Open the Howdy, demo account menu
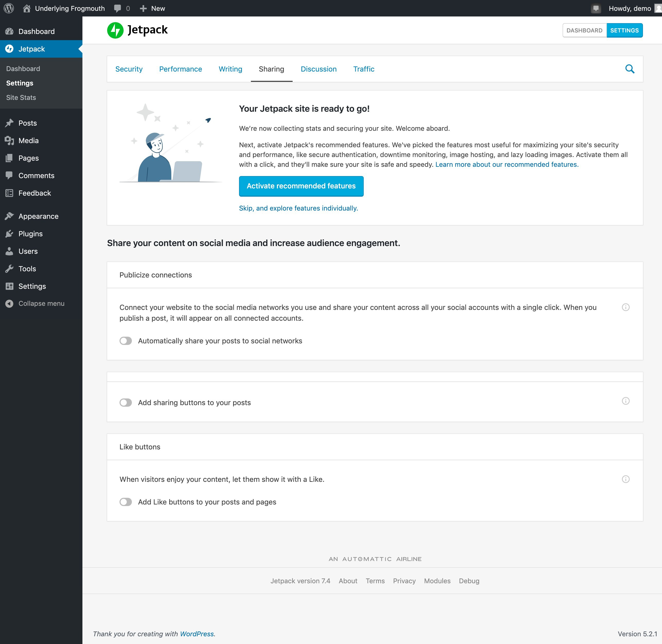The height and width of the screenshot is (644, 662). [x=630, y=8]
